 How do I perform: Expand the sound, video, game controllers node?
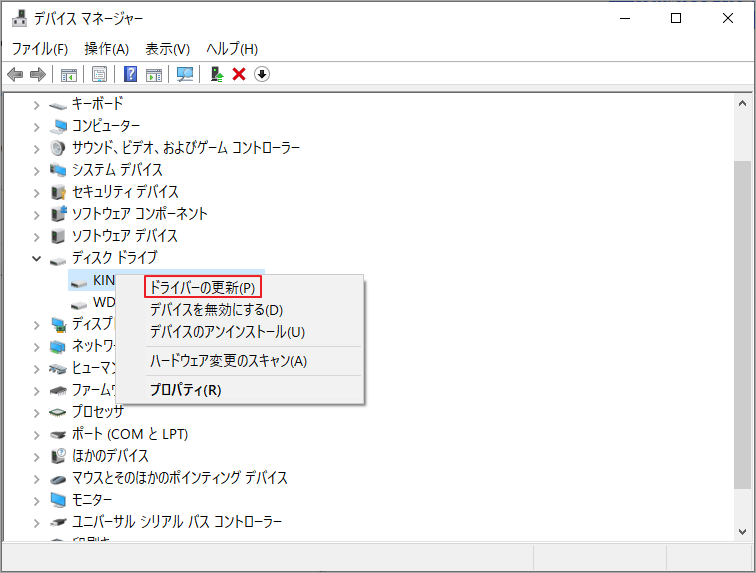(37, 149)
